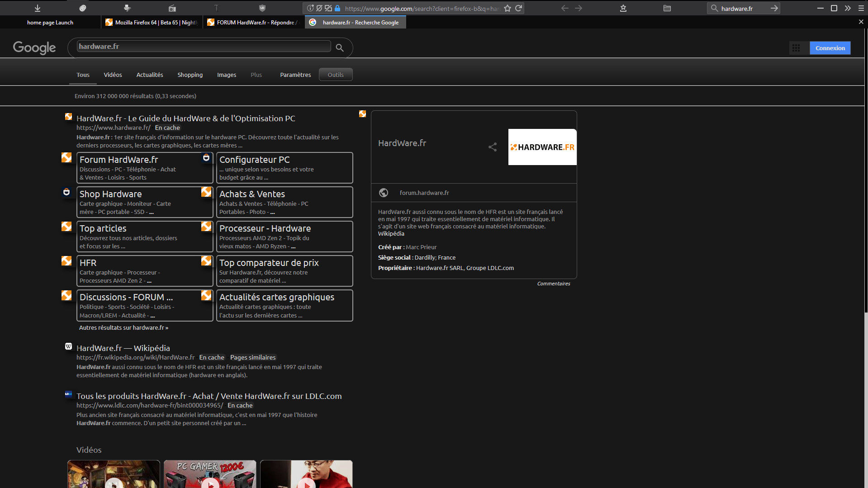868x488 pixels.
Task: Open the Top comparateur de prix sitelink
Action: coord(269,263)
